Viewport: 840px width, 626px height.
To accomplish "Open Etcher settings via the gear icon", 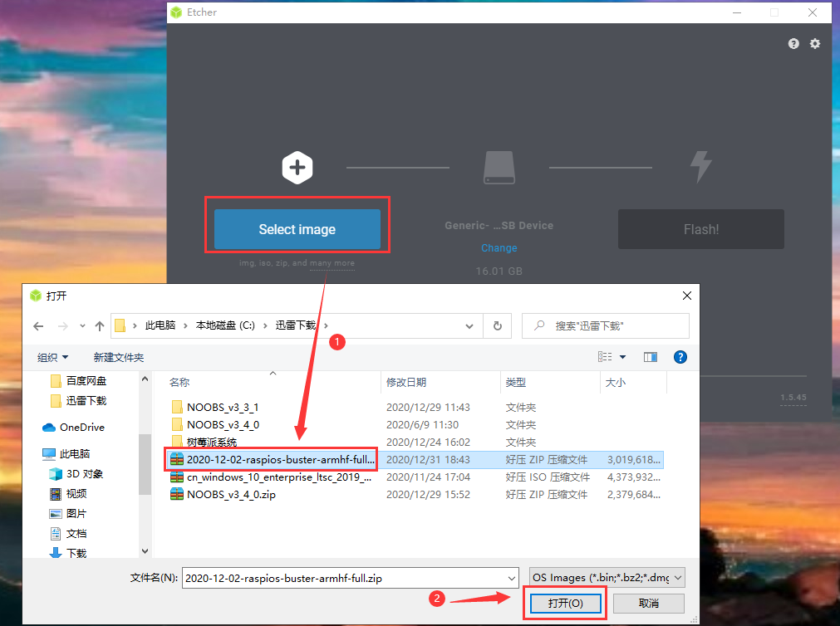I will [x=814, y=43].
